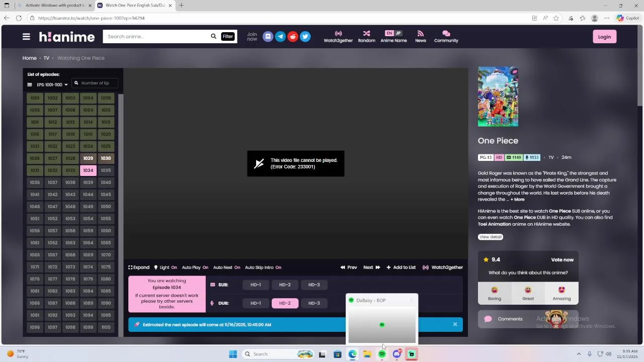Start Watch2gether below the player
The height and width of the screenshot is (362, 644).
tap(443, 267)
